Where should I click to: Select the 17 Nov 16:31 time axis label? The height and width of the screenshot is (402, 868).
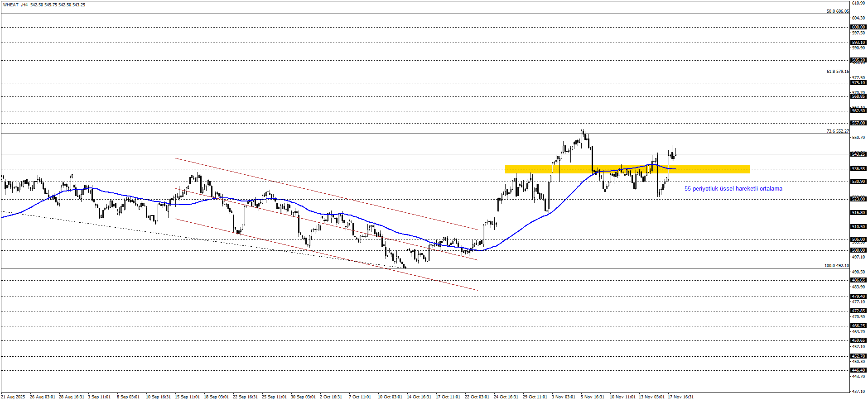[680, 397]
